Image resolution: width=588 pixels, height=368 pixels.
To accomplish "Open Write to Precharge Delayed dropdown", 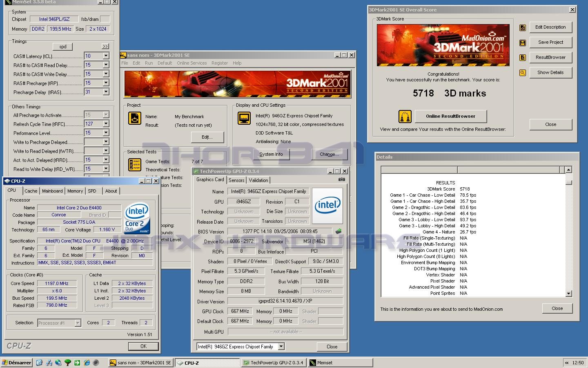I will (106, 142).
